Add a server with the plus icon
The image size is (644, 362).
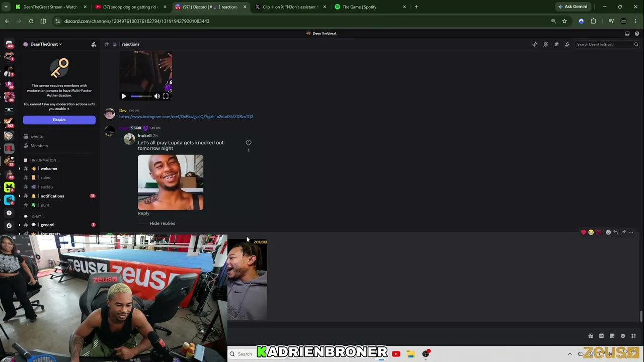tap(9, 213)
